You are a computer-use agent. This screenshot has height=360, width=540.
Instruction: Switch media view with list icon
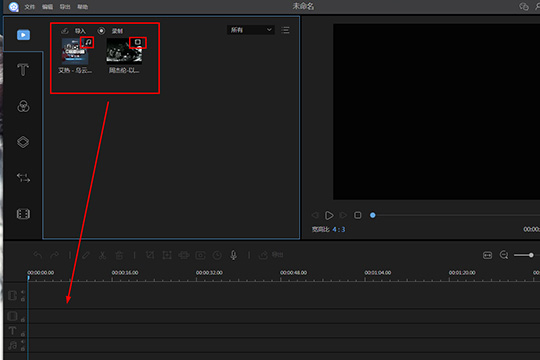pyautogui.click(x=285, y=30)
